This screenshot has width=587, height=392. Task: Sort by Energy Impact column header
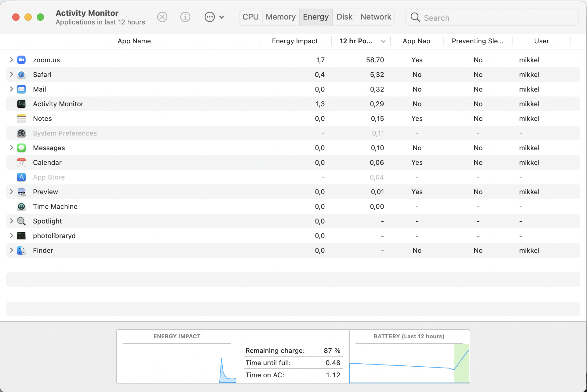[295, 41]
